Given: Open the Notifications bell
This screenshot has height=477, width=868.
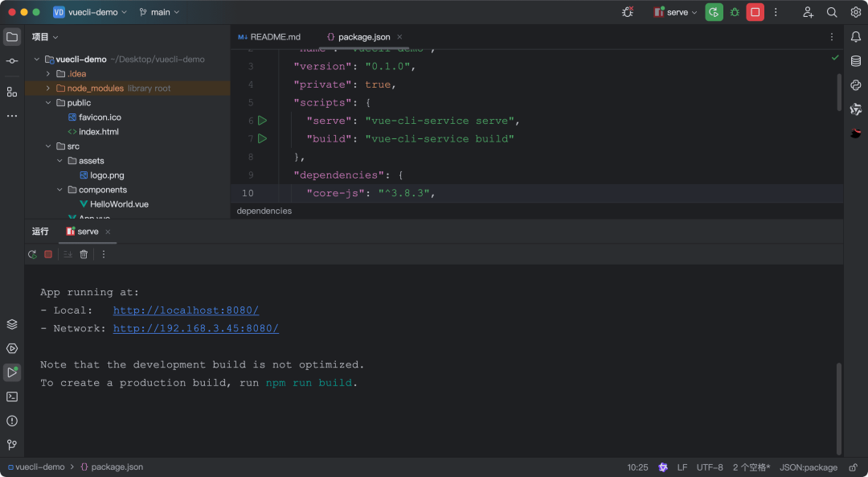Looking at the screenshot, I should 856,37.
